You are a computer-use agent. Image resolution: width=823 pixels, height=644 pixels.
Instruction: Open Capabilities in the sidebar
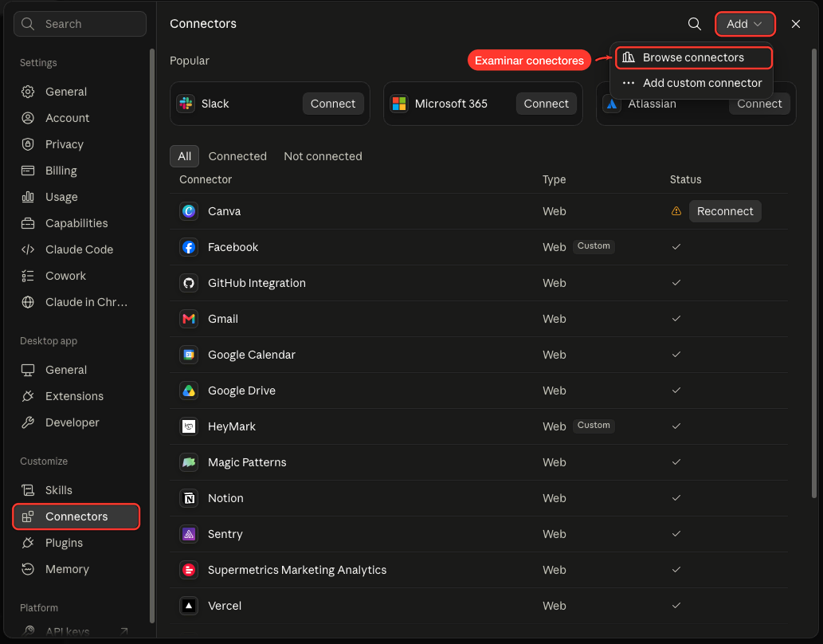(x=76, y=223)
